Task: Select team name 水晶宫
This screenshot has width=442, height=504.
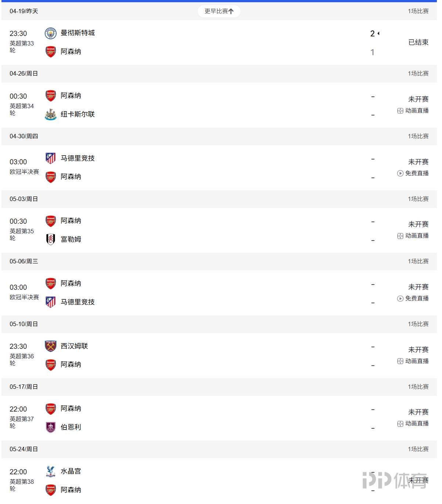Action: [71, 471]
